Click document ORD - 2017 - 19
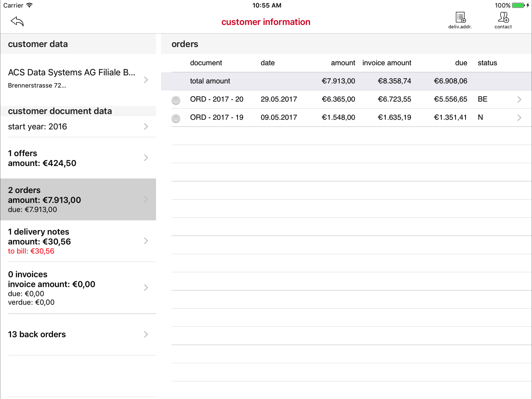This screenshot has height=399, width=532. tap(217, 117)
